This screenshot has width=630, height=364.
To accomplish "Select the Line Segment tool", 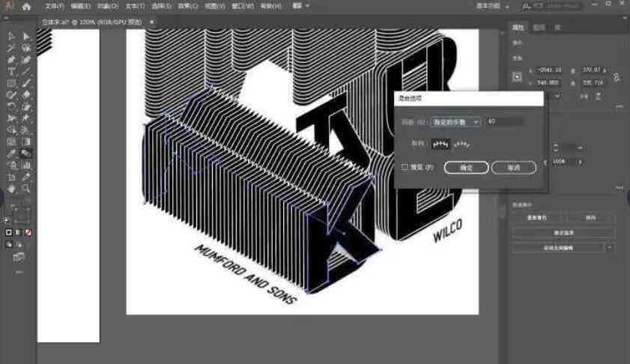I will (x=26, y=71).
